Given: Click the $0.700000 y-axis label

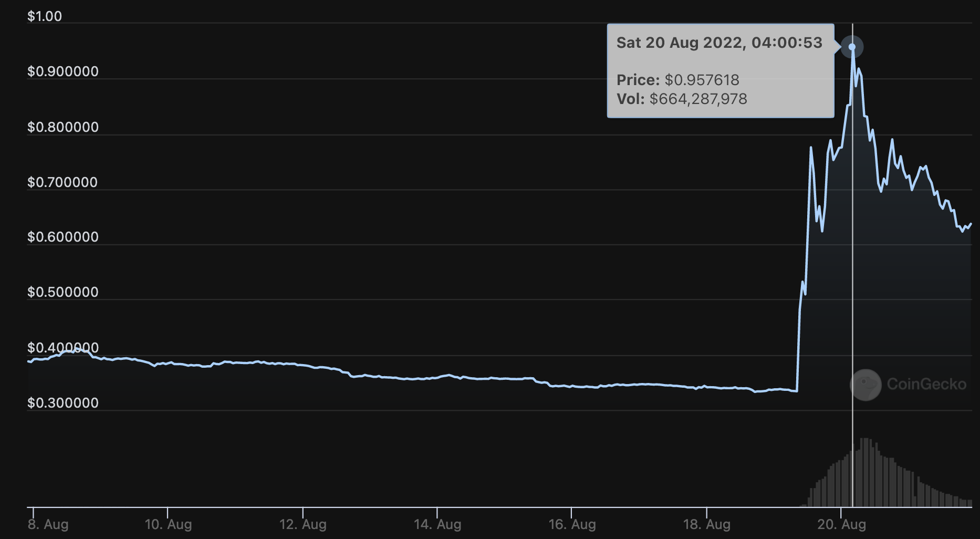Looking at the screenshot, I should (x=62, y=182).
